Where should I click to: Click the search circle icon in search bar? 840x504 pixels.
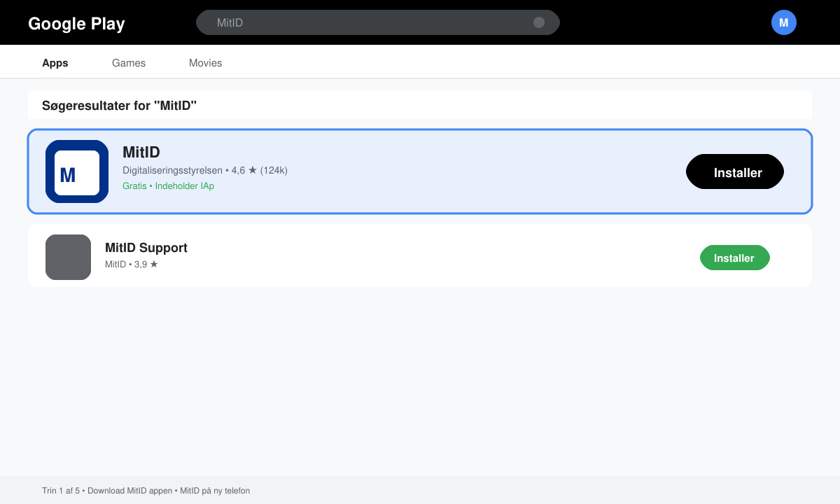(x=539, y=22)
